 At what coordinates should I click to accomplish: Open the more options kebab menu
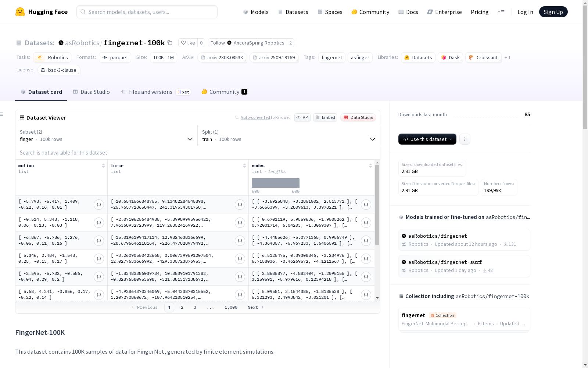pyautogui.click(x=465, y=139)
